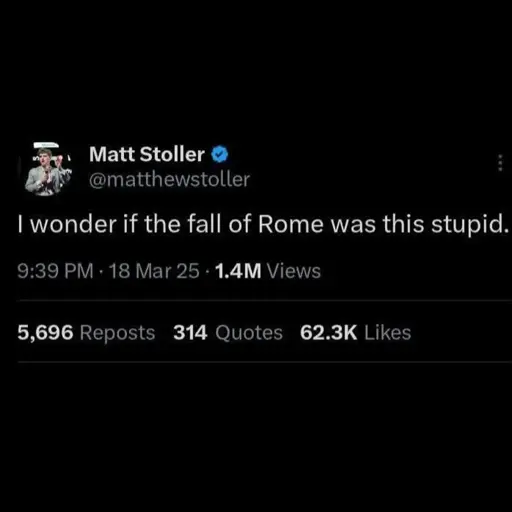Click the word "stupid." ending the tweet
This screenshot has height=512, width=512.
tap(470, 225)
